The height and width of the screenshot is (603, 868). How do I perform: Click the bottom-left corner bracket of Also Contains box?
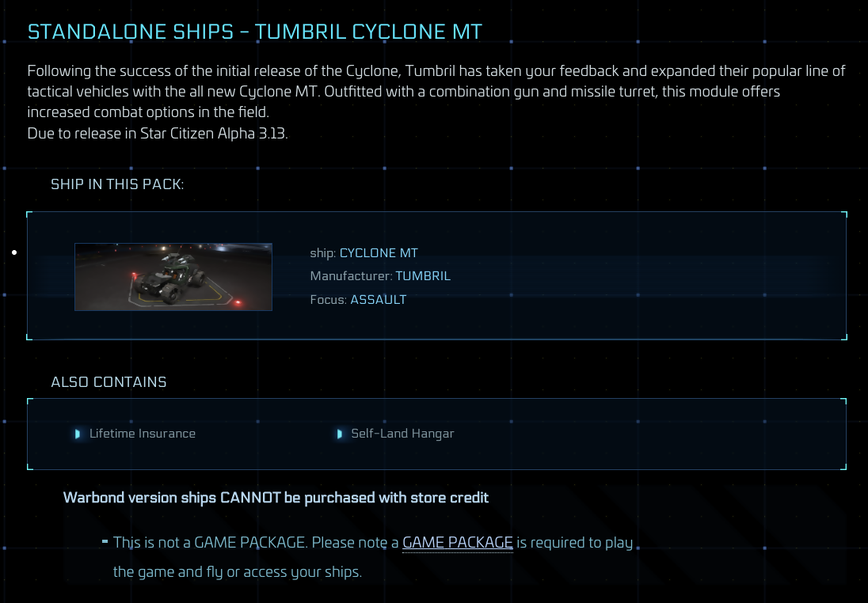30,467
